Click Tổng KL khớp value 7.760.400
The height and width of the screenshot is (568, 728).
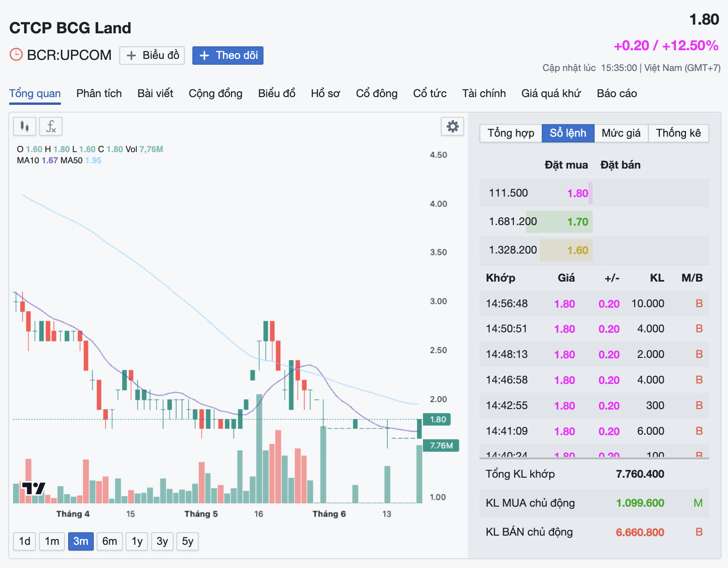[x=640, y=474]
